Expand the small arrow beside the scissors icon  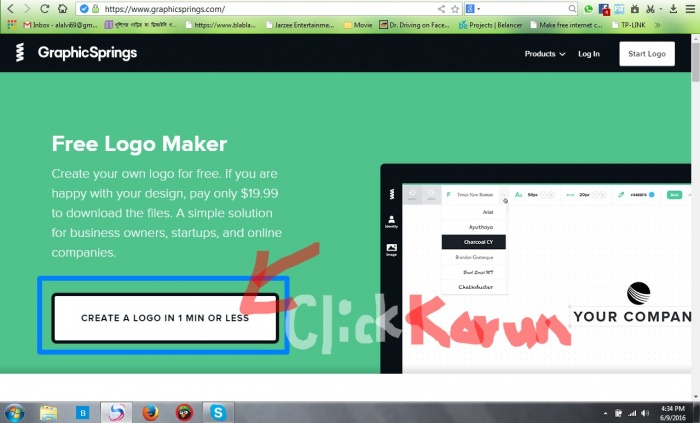tap(661, 9)
